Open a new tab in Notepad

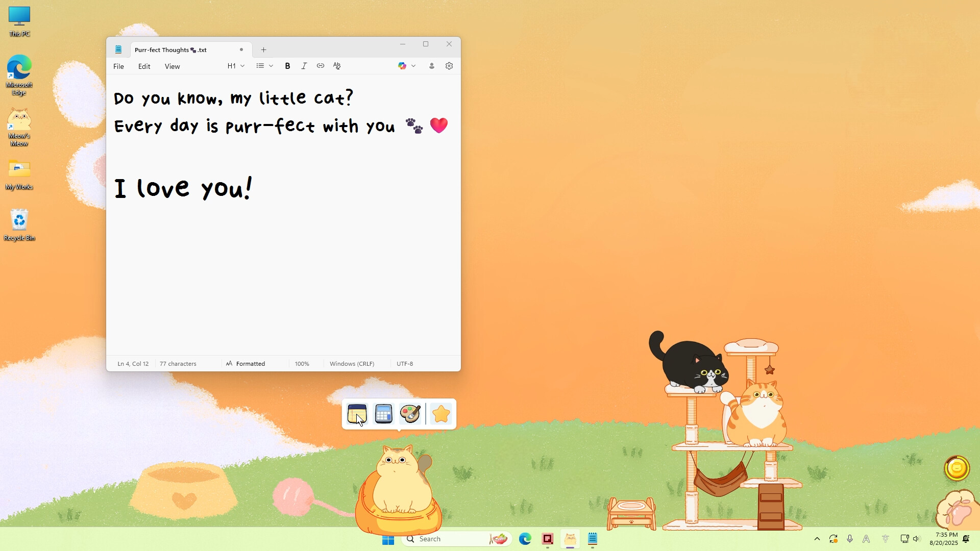pos(263,49)
